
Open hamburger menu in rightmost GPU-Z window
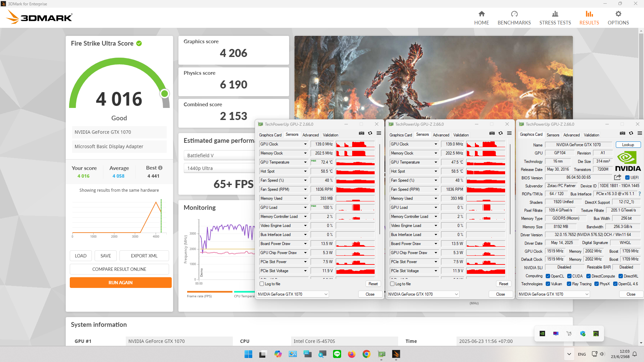click(x=640, y=133)
